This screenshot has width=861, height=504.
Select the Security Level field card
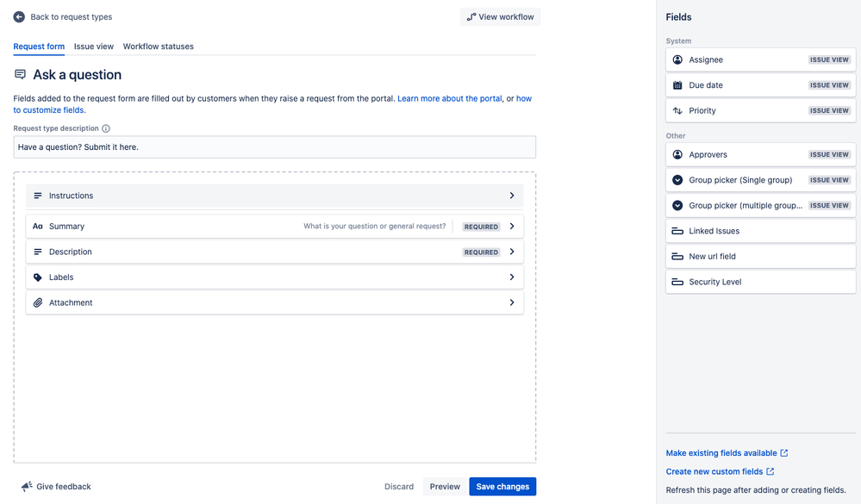[760, 282]
